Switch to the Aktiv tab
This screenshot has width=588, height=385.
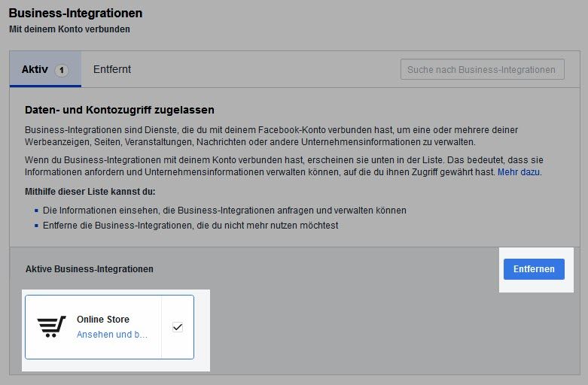click(x=35, y=70)
